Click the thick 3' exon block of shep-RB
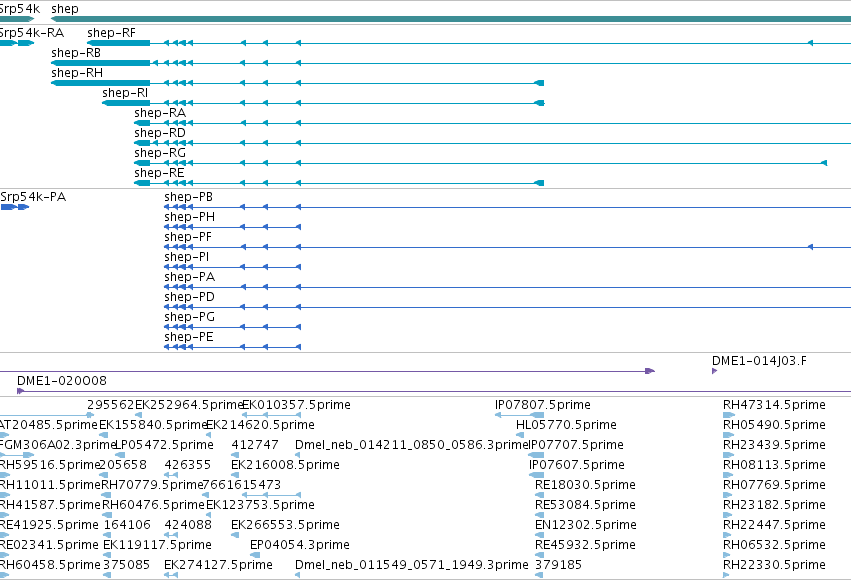This screenshot has width=851, height=580. coord(100,63)
